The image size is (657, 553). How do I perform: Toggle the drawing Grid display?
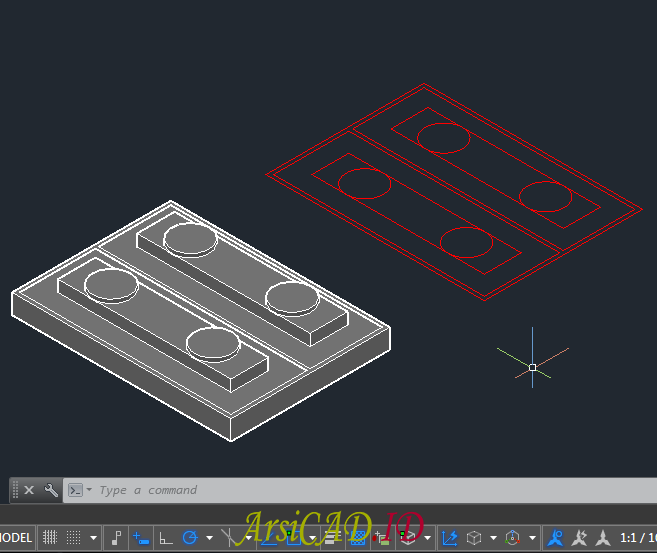50,537
